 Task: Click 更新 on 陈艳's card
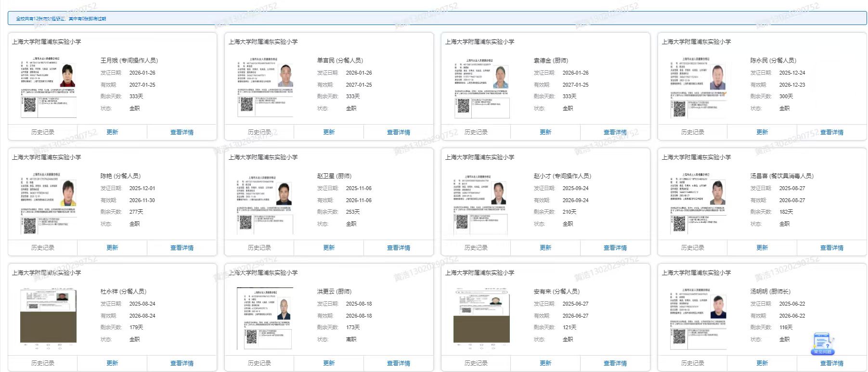click(x=112, y=248)
